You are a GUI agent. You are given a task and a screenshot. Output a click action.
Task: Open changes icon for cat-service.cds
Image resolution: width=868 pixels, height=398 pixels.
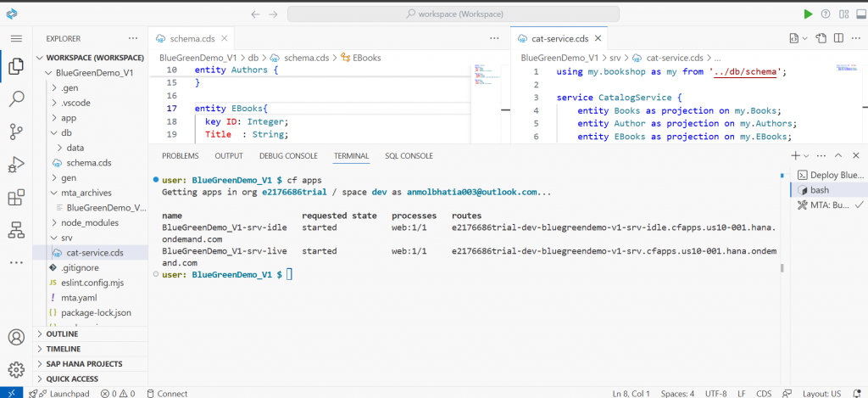click(821, 38)
